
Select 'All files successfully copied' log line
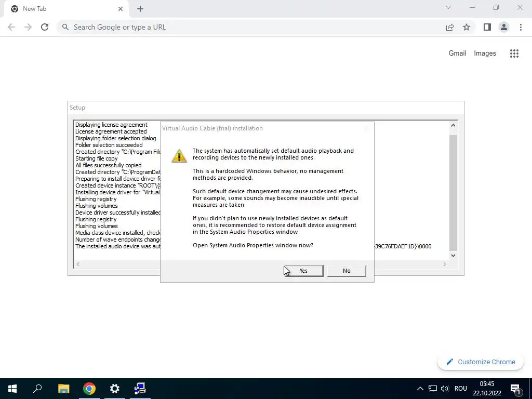point(108,165)
